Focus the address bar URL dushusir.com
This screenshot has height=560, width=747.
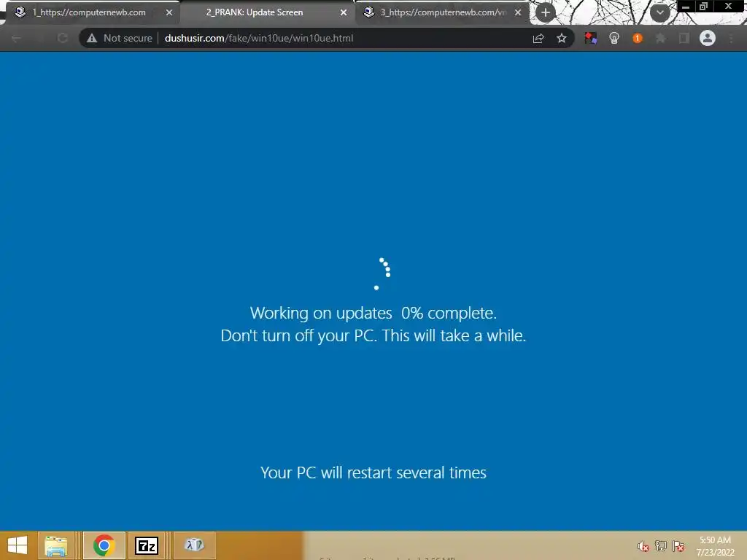(x=259, y=38)
